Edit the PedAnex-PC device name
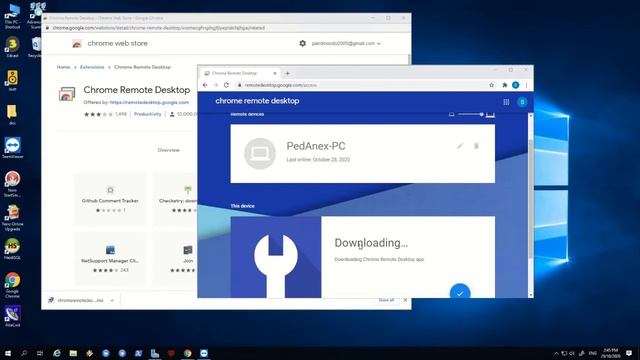The image size is (640, 360). tap(460, 146)
